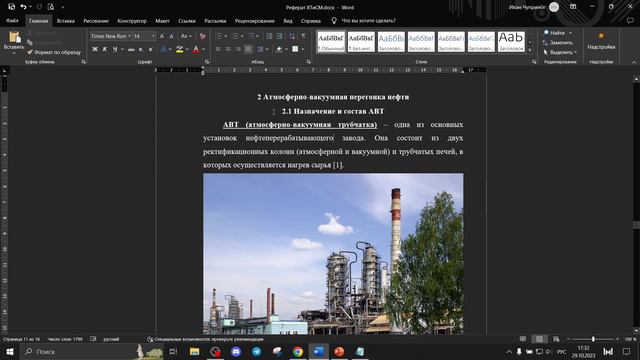Apply the Без интервала style

coord(361,42)
